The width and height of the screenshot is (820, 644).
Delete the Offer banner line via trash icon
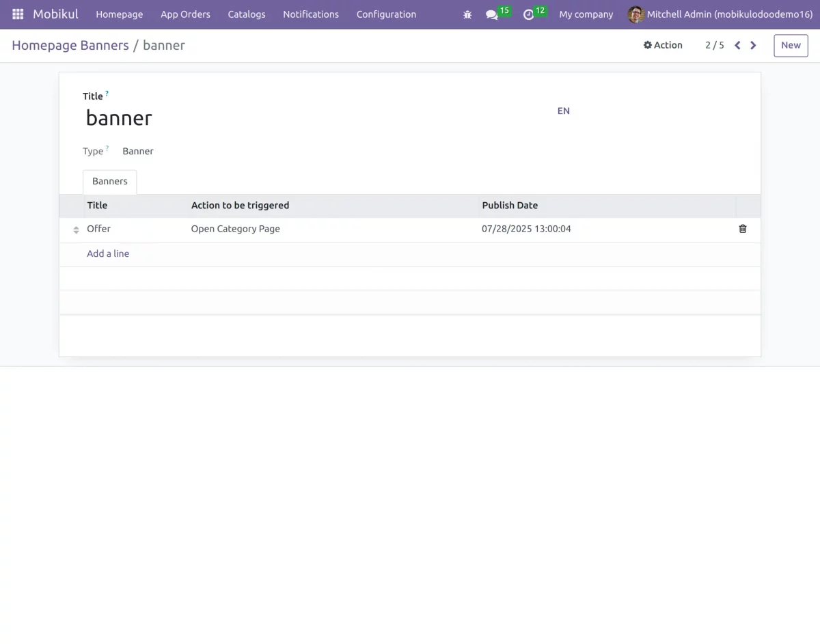click(x=743, y=229)
